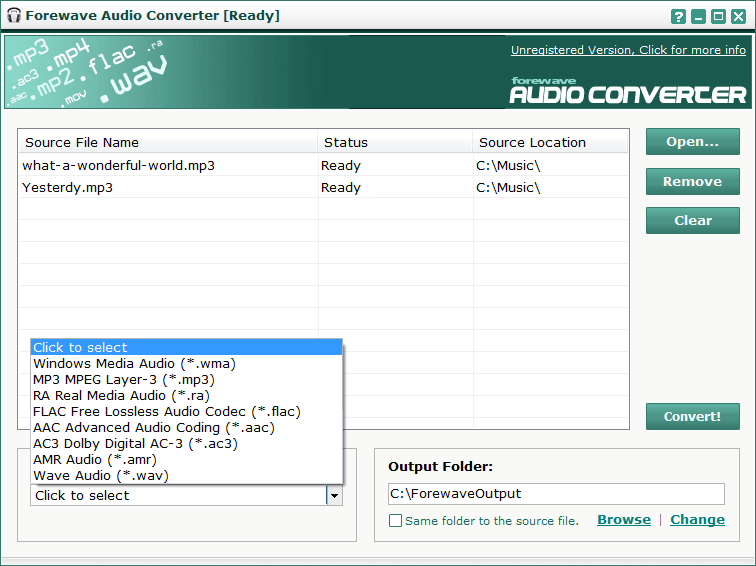Select AAC Advanced Audio Coding (*.aac) format
This screenshot has height=566, width=756.
point(186,428)
